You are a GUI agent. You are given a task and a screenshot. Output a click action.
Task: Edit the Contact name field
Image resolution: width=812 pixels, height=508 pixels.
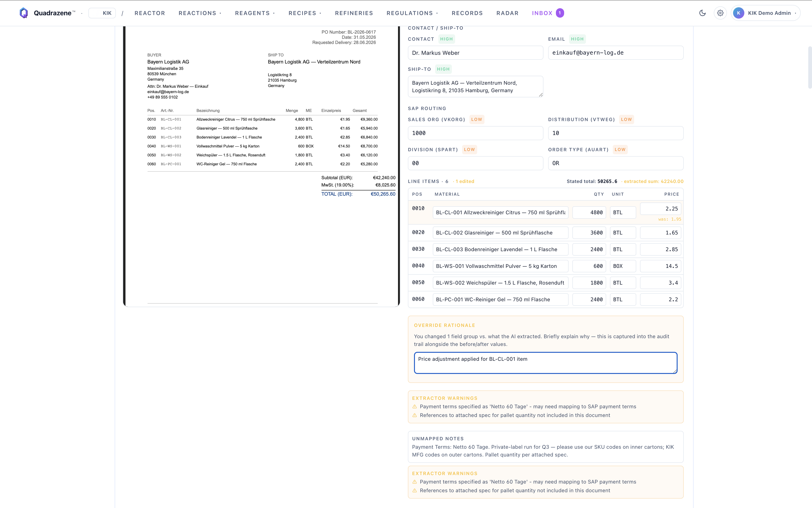(x=475, y=53)
